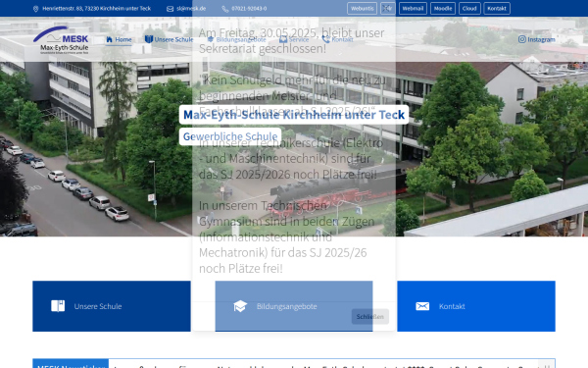588x368 pixels.
Task: Click the Instagram icon in the header
Action: [522, 39]
